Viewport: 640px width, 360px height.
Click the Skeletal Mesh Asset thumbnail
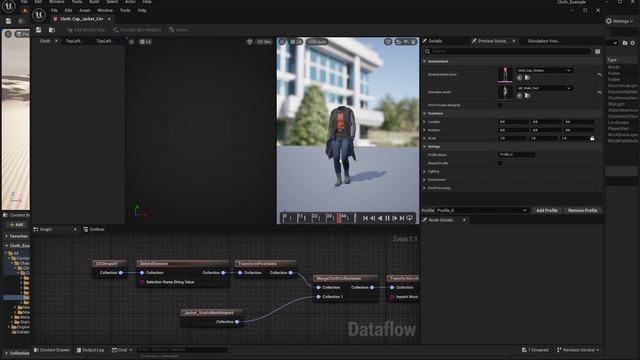[505, 74]
